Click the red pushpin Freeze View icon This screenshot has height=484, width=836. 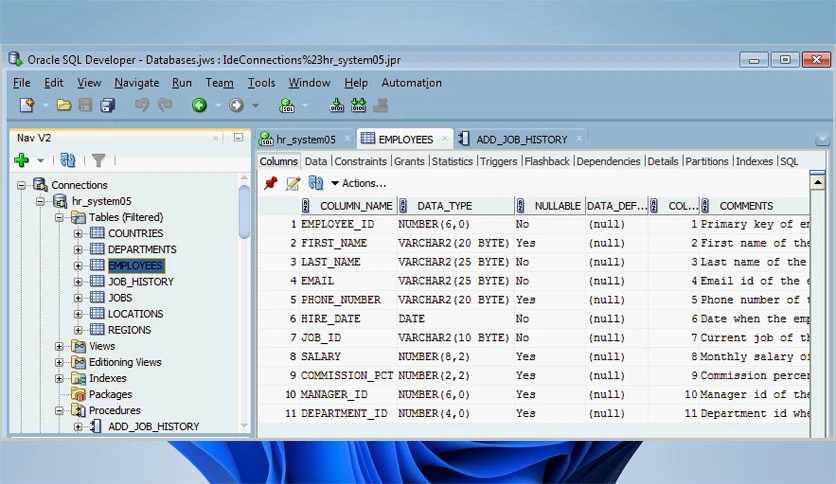point(271,183)
